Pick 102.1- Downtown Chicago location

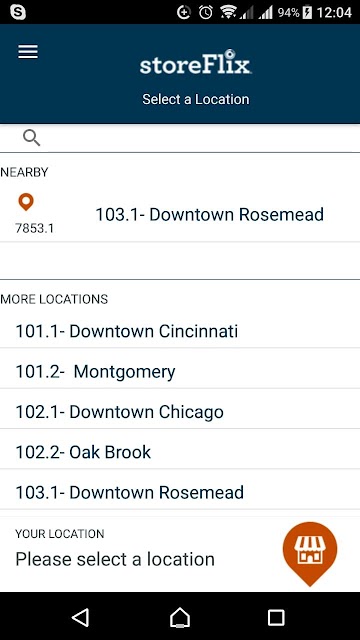click(x=180, y=412)
